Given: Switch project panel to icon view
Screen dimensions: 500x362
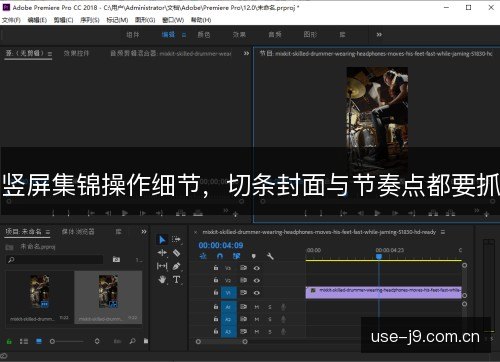Looking at the screenshot, I should coord(39,341).
